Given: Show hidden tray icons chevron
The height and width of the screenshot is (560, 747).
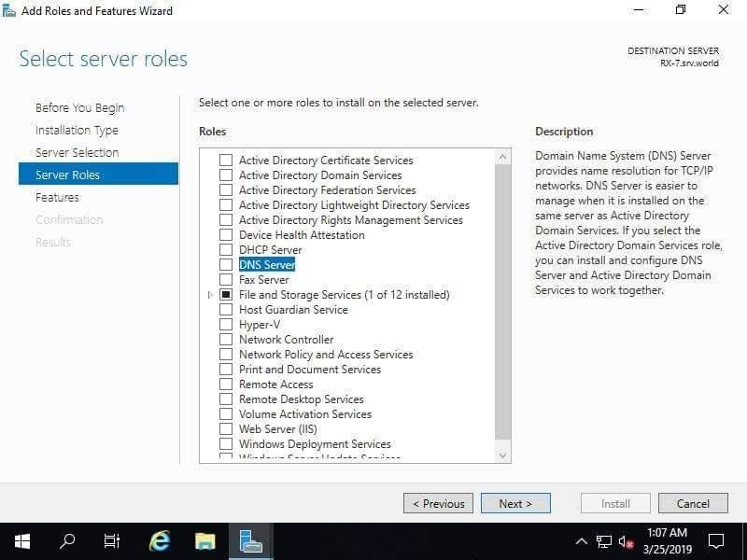Looking at the screenshot, I should pyautogui.click(x=581, y=541).
